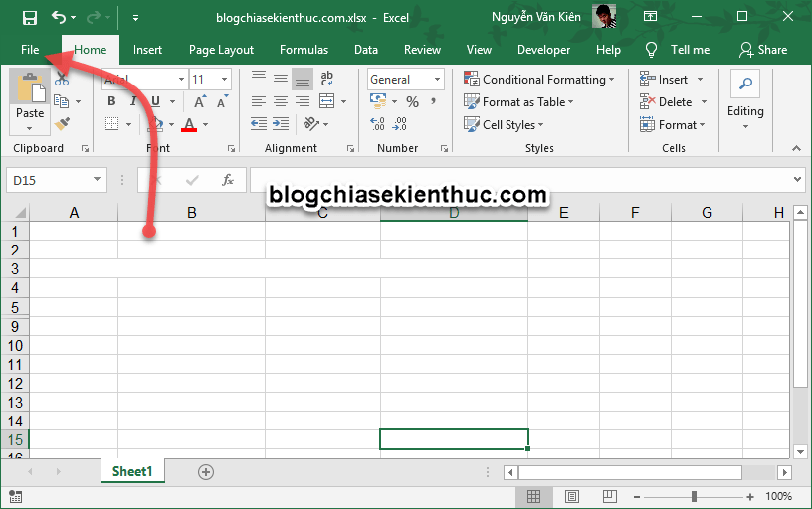Click Insert cells button
The image size is (812, 509).
664,80
